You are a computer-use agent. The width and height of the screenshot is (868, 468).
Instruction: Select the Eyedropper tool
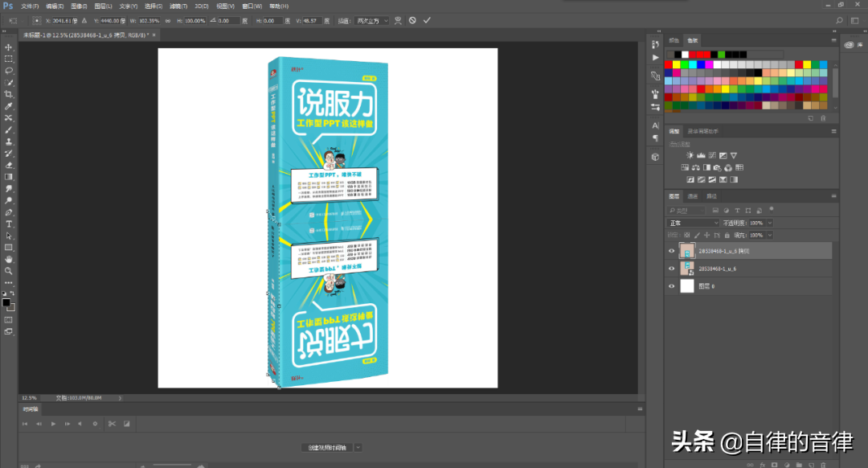click(8, 106)
